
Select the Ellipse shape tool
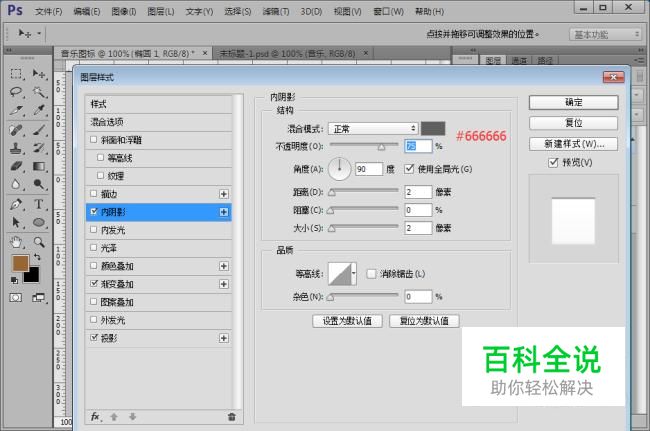pyautogui.click(x=39, y=222)
